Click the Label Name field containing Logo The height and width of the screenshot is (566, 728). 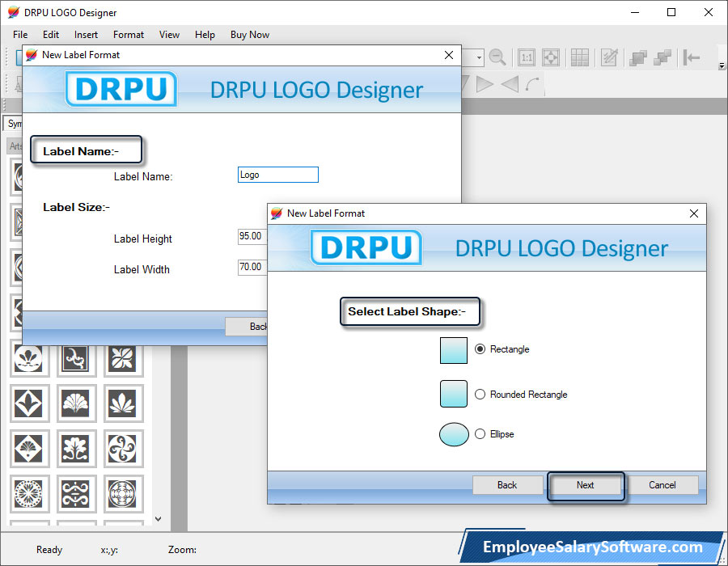[278, 175]
